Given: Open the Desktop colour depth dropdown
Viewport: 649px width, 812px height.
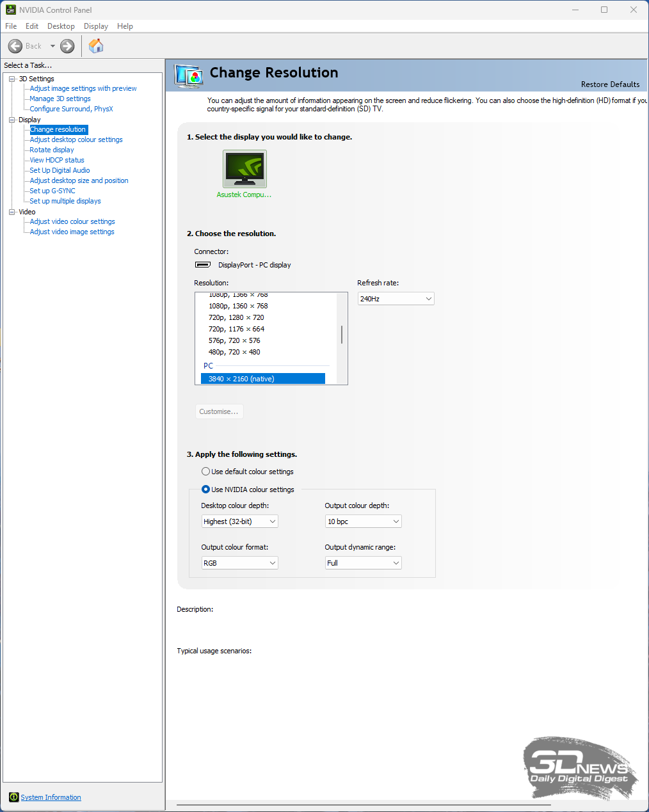Looking at the screenshot, I should 239,521.
